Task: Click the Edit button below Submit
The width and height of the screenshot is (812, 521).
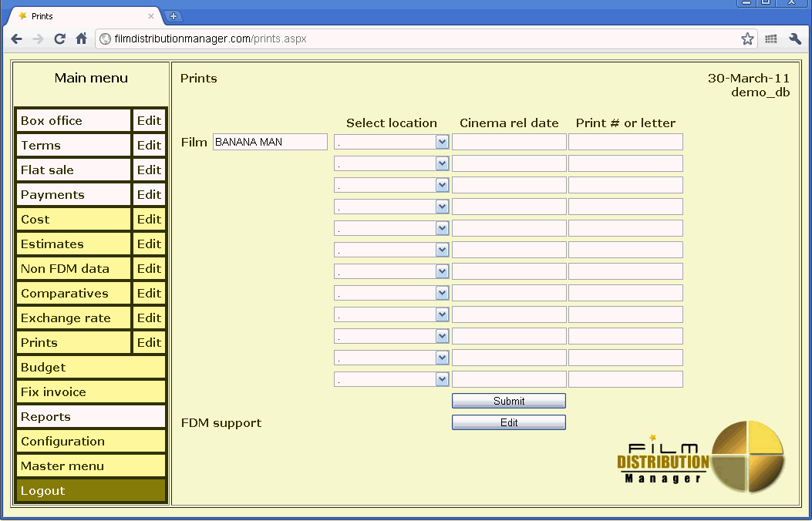Action: pos(508,422)
